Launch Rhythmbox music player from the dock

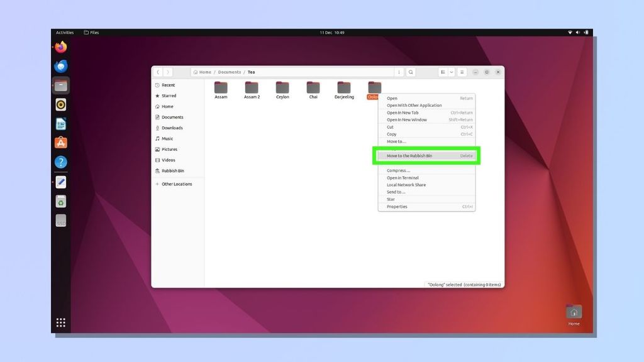[61, 104]
